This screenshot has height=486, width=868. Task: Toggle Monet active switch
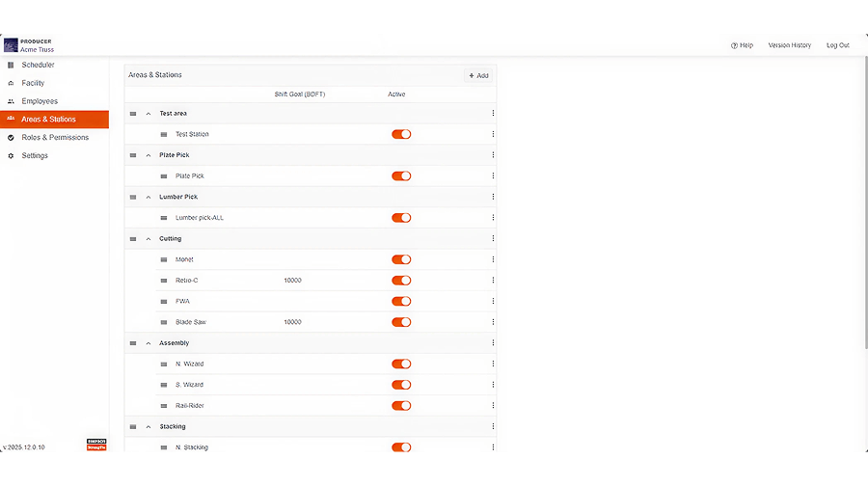401,259
